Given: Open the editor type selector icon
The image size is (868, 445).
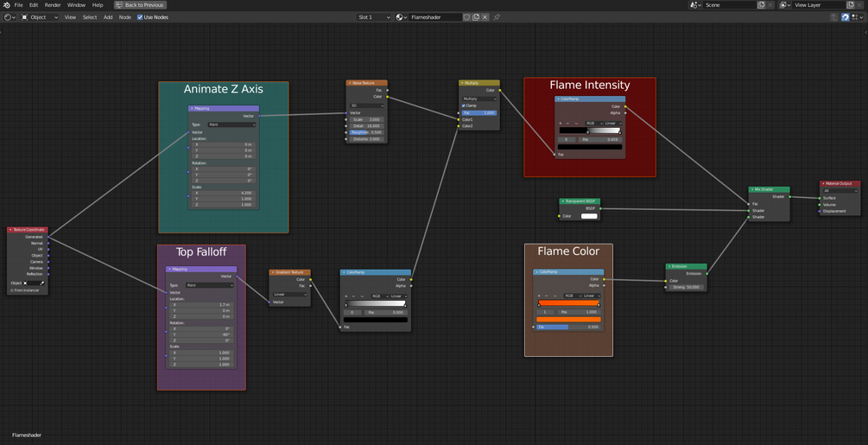Looking at the screenshot, I should click(10, 17).
